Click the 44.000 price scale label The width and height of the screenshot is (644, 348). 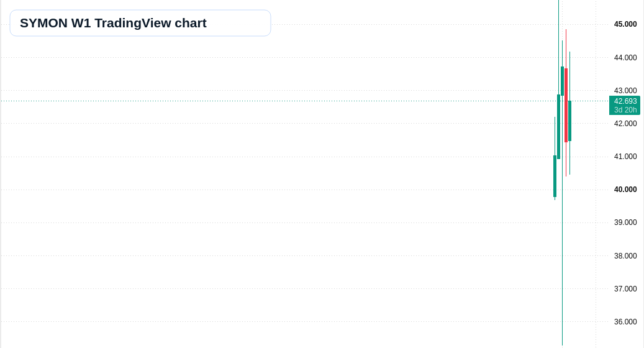(625, 58)
